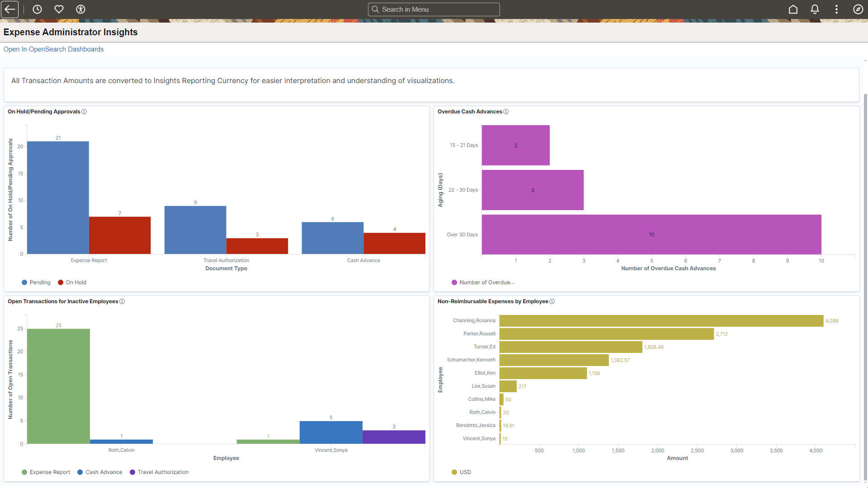868x488 pixels.
Task: Go Home using the home icon
Action: coord(793,9)
